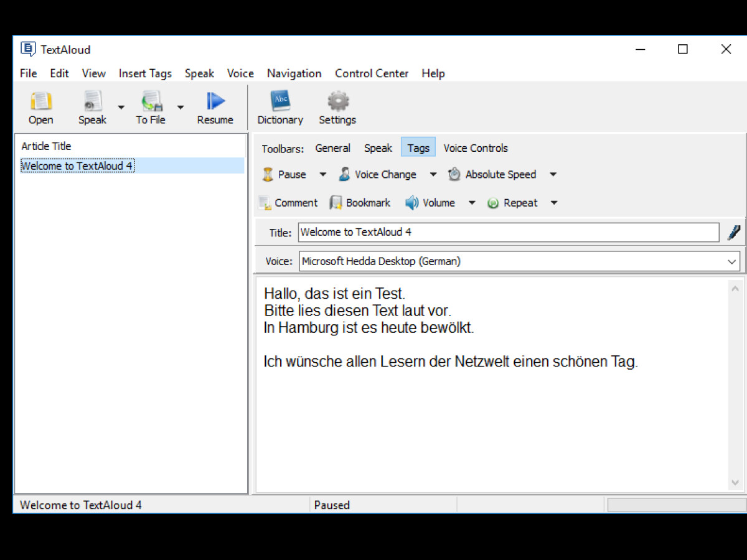This screenshot has height=560, width=747.
Task: Open the Repeat tag dropdown options
Action: click(553, 202)
